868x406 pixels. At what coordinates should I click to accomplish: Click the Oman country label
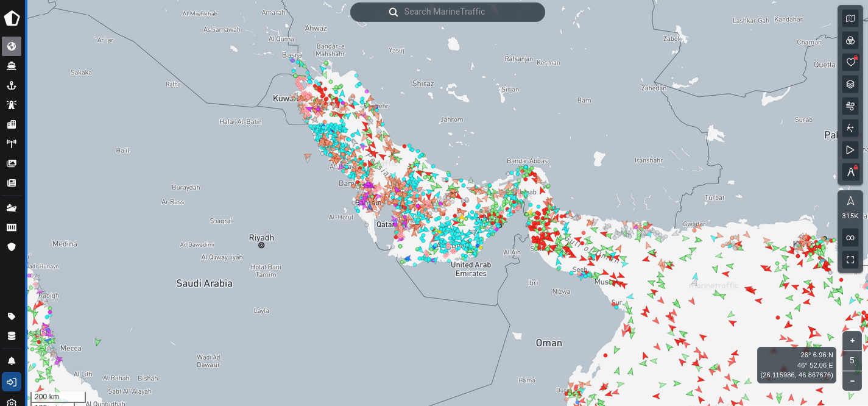(549, 343)
